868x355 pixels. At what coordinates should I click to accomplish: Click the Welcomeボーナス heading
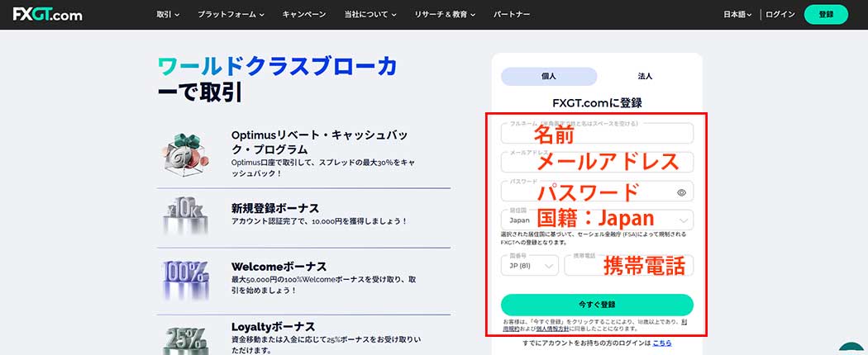[x=279, y=267]
